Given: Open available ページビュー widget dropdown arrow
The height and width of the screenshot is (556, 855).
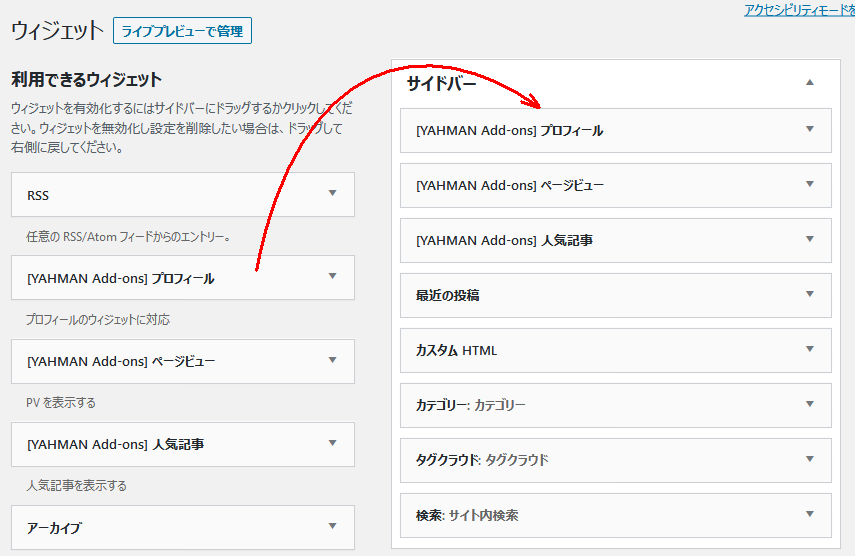Looking at the screenshot, I should (333, 360).
